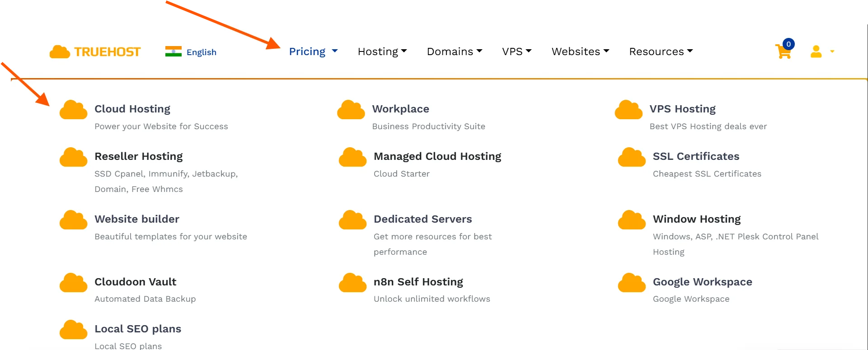Click the cloud icon beside Google Workspace
The width and height of the screenshot is (868, 350).
coord(632,282)
